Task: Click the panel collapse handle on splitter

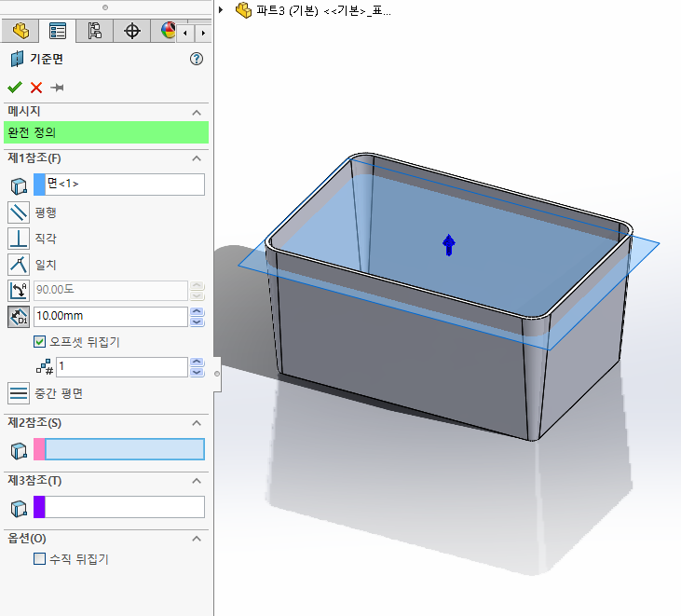Action: (217, 374)
